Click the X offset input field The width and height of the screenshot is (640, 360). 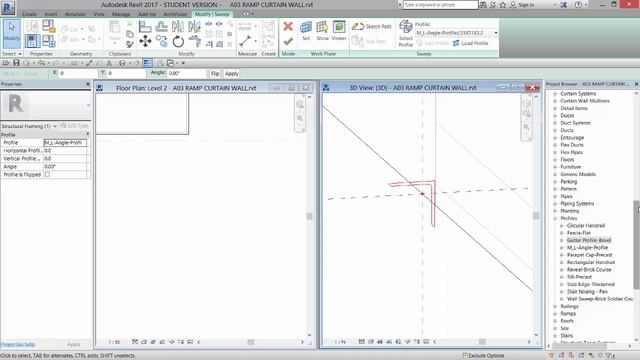(x=78, y=73)
